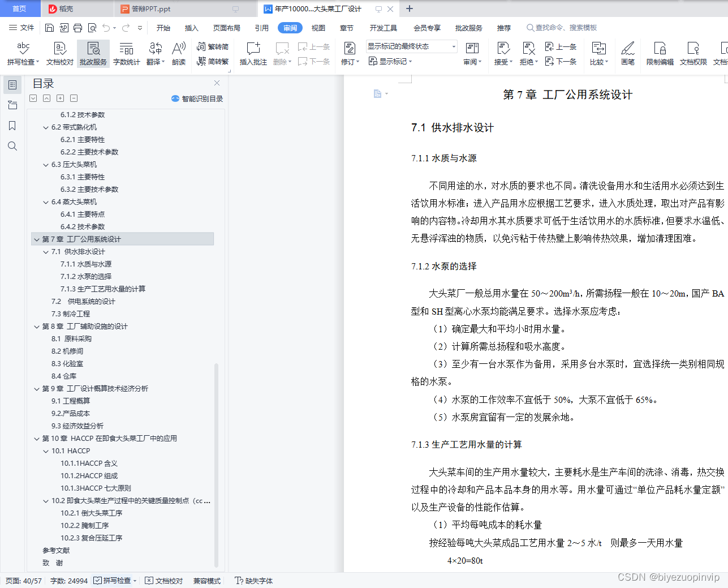Start 朗读 read aloud
This screenshot has width=728, height=588.
(179, 54)
